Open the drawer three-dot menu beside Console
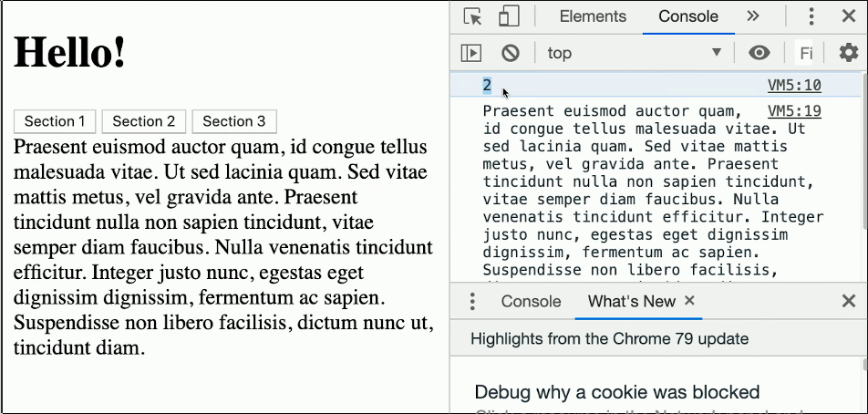This screenshot has width=868, height=414. [471, 301]
